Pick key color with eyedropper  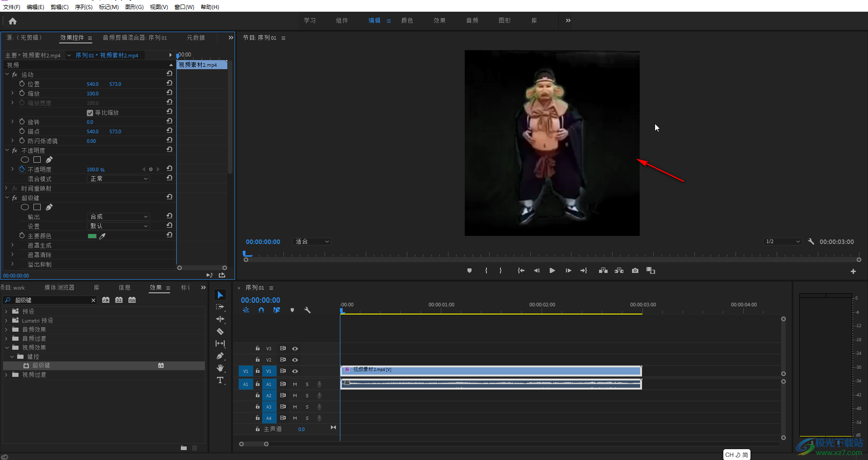[x=103, y=236]
